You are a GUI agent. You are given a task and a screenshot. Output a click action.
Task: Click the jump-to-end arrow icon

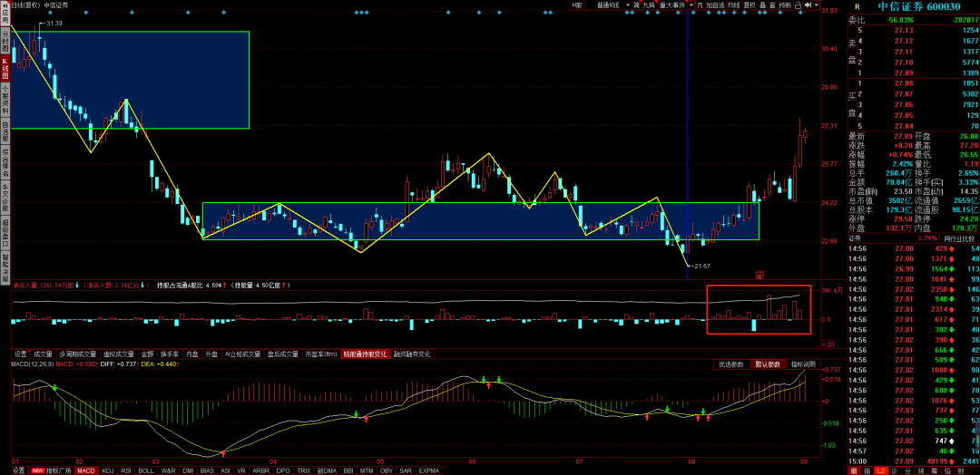[808, 5]
